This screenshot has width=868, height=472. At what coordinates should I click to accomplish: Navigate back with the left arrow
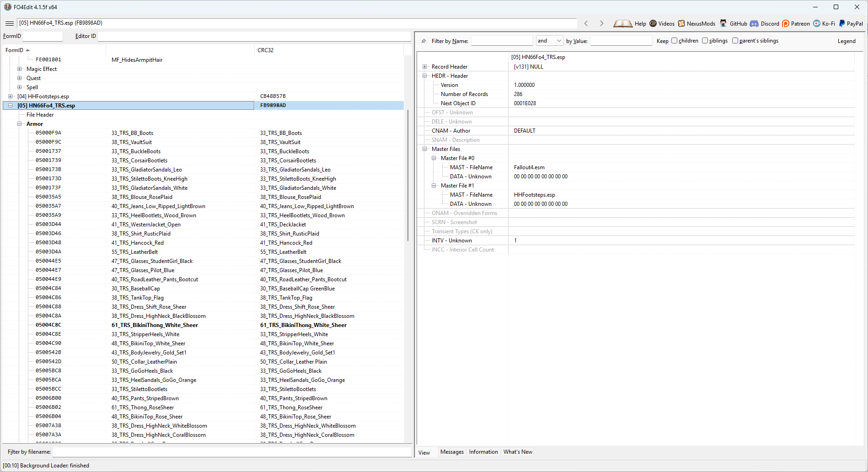pos(586,23)
